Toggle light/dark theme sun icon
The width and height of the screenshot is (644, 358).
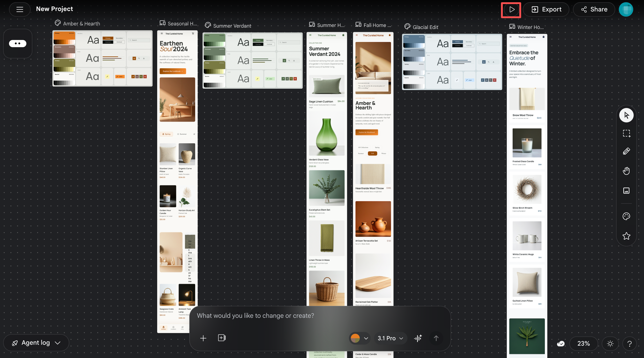(x=610, y=344)
